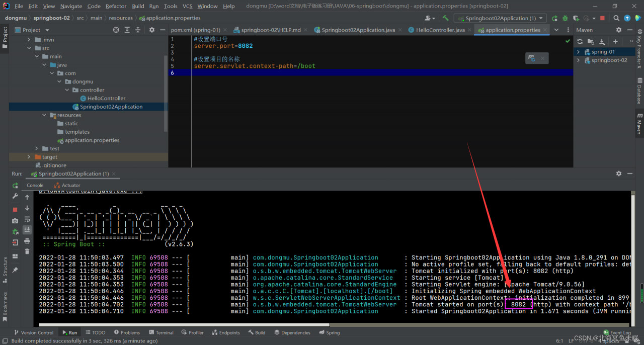Load Maven changes floating icon in editor

[x=532, y=58]
